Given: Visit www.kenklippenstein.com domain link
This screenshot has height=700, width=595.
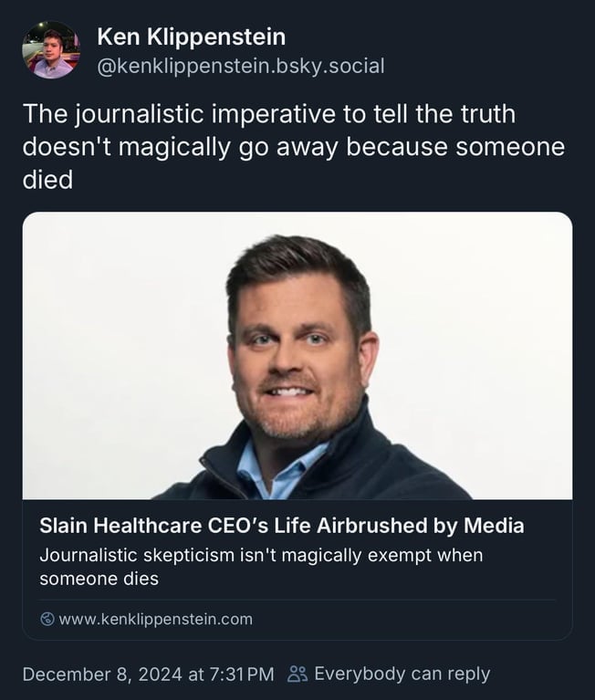Looking at the screenshot, I should coord(155,619).
